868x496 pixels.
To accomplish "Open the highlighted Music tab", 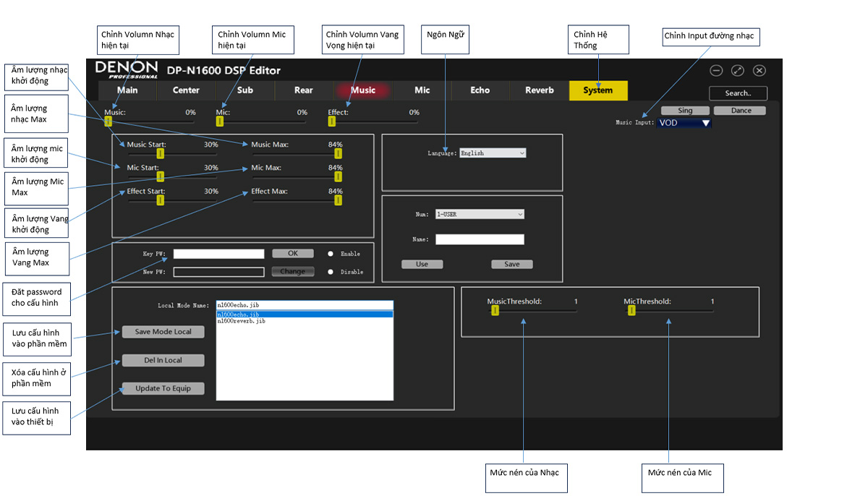I will pos(363,90).
